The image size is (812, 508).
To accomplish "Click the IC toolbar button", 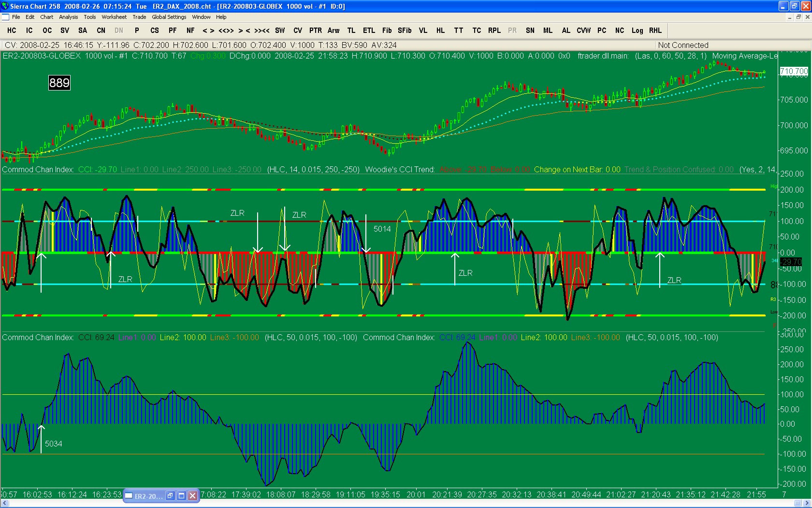I will (29, 30).
